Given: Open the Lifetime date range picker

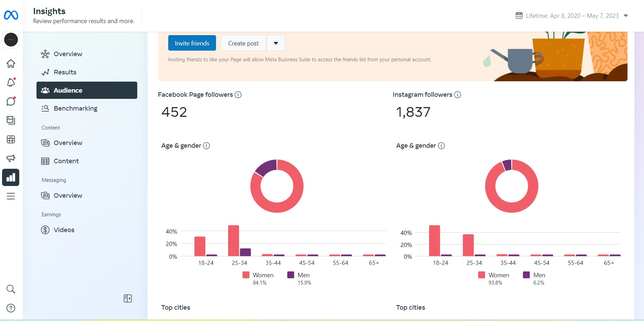Looking at the screenshot, I should point(572,16).
